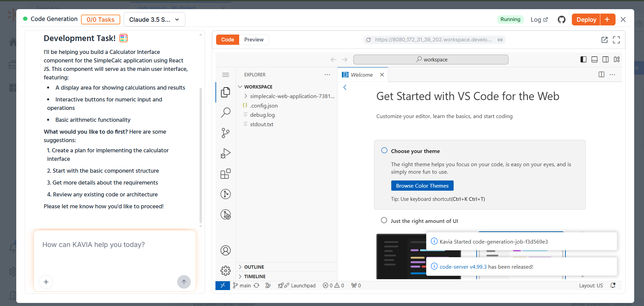Open the Run and Debug view
The image size is (644, 306).
[x=226, y=153]
